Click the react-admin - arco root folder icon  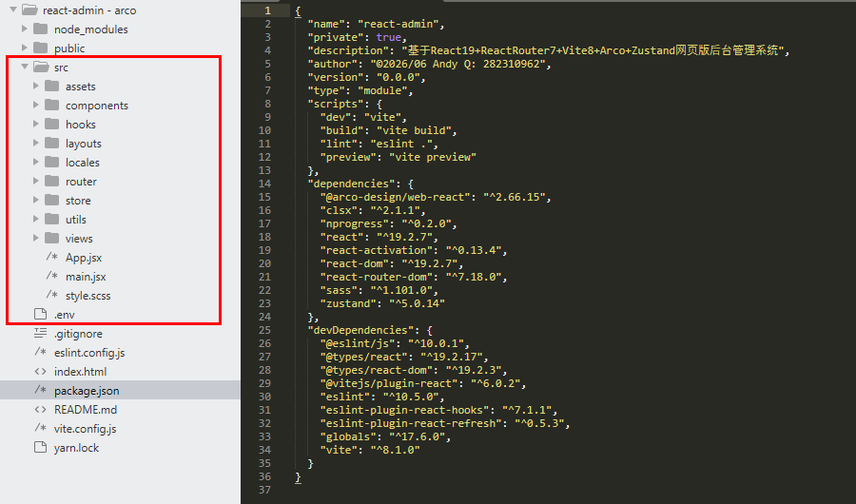point(29,10)
